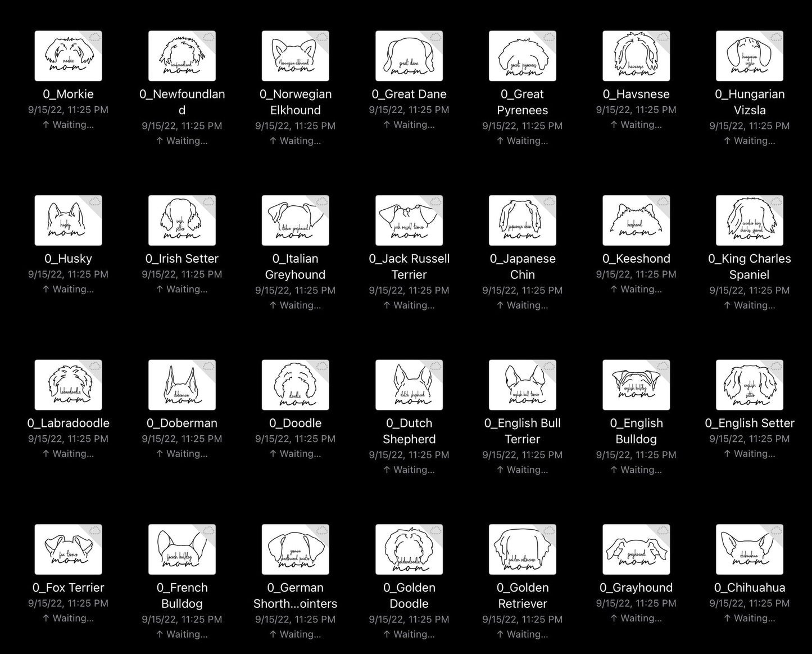Select the 0_Newfoundland file icon
Screen dimensions: 812x654
click(x=182, y=56)
